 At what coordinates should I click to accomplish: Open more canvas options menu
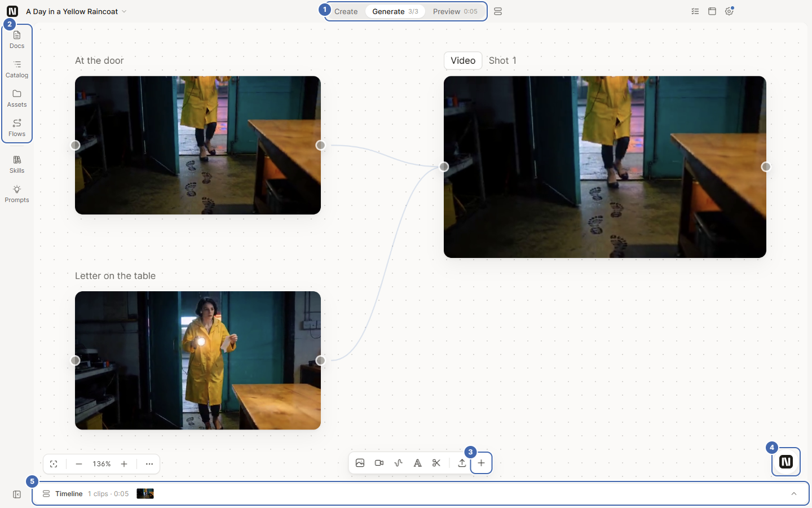click(149, 464)
